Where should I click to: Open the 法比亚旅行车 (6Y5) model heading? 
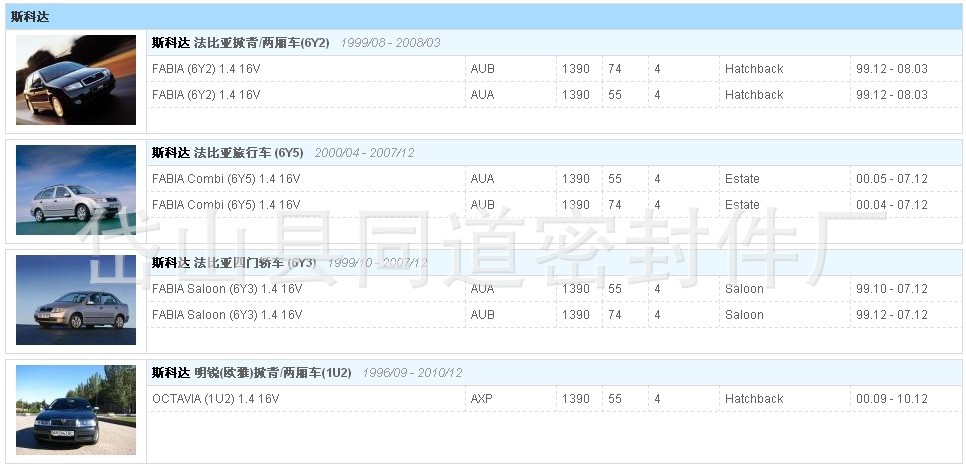pyautogui.click(x=228, y=153)
